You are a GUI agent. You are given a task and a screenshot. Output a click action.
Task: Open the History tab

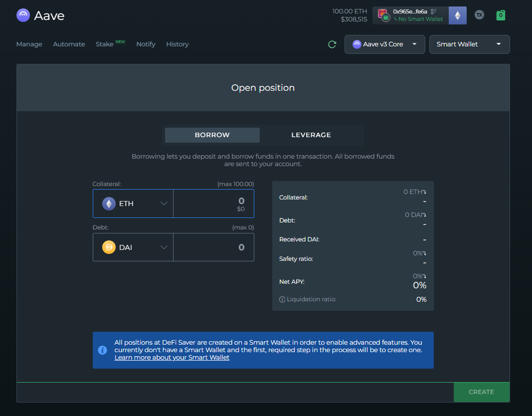point(177,44)
